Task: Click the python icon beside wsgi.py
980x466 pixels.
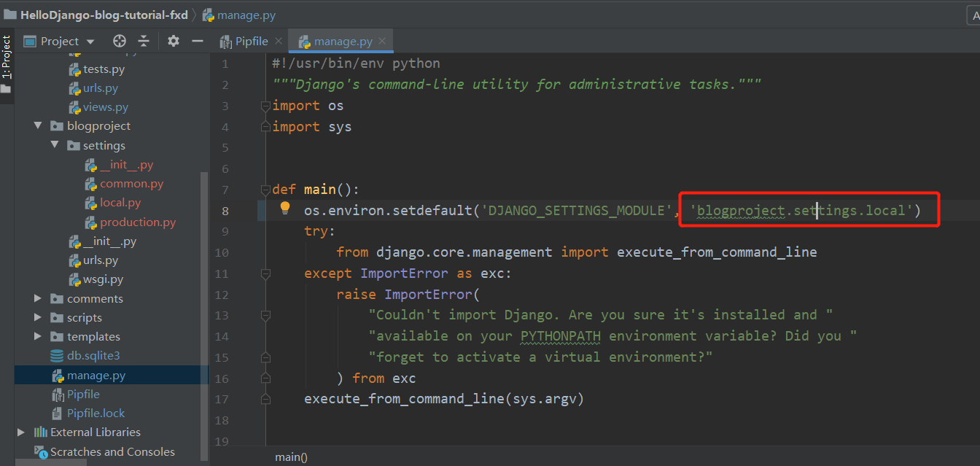Action: (74, 279)
